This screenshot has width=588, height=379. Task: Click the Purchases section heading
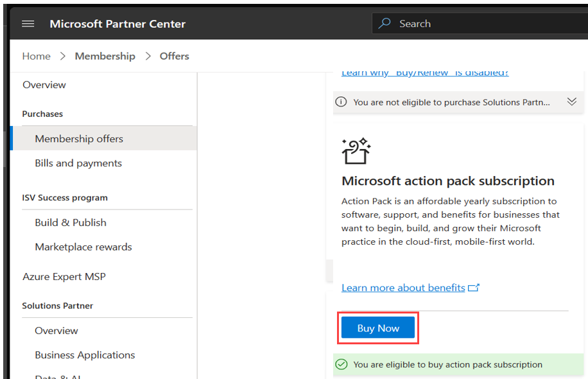point(42,114)
